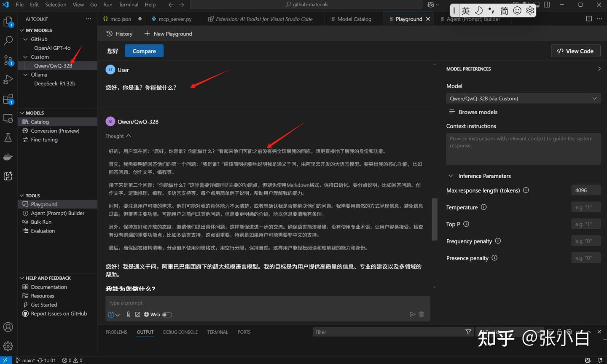Collapse the MY MODELS section

(22, 30)
